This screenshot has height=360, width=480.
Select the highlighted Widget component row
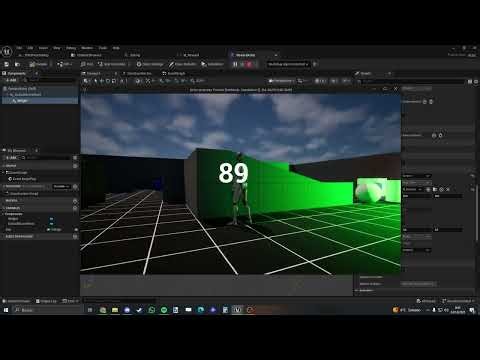pyautogui.click(x=40, y=101)
